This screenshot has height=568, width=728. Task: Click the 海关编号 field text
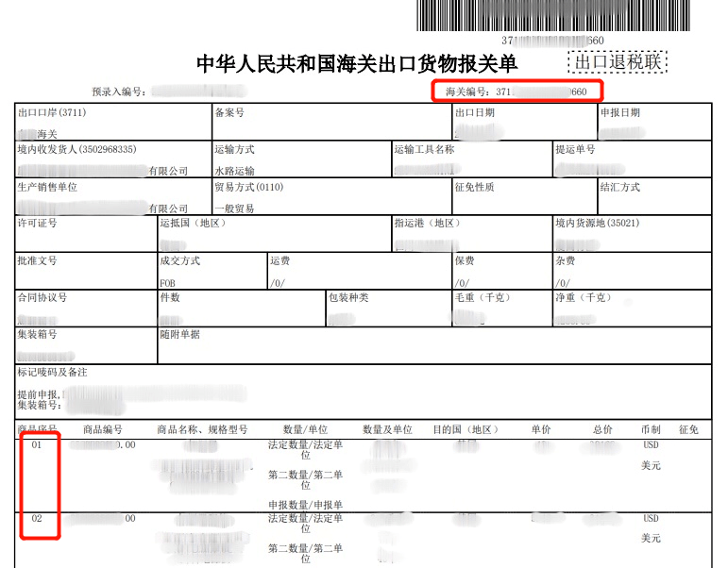tap(516, 92)
